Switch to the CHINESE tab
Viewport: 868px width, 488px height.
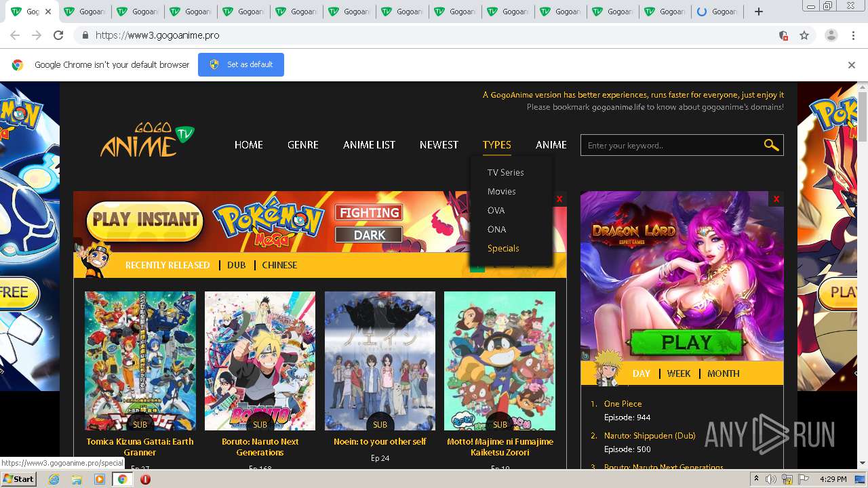pyautogui.click(x=279, y=265)
